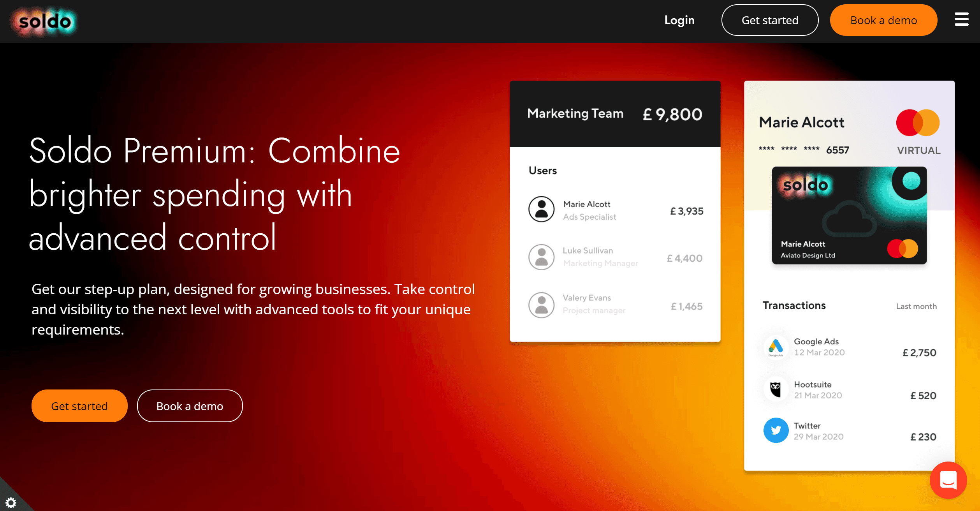
Task: Click the Twitter bird icon
Action: [x=776, y=430]
